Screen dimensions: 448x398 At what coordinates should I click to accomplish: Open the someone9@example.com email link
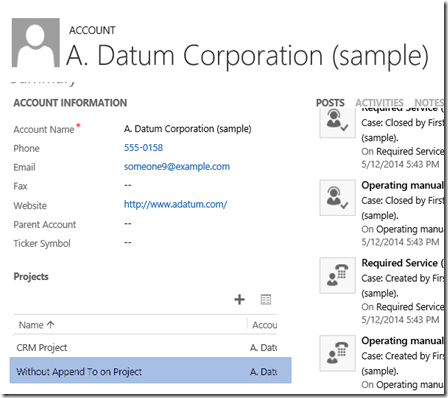click(177, 167)
